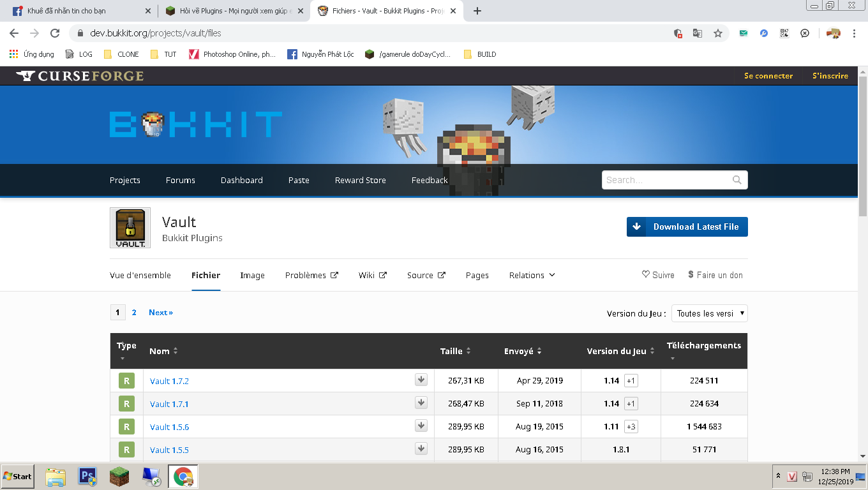Expand +3 versions for Vault 1.5.6
Image resolution: width=868 pixels, height=490 pixels.
click(631, 427)
